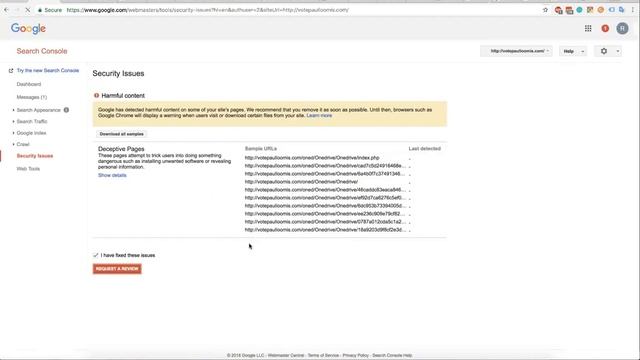Open the Dashboard page
The height and width of the screenshot is (360, 640).
(x=29, y=84)
